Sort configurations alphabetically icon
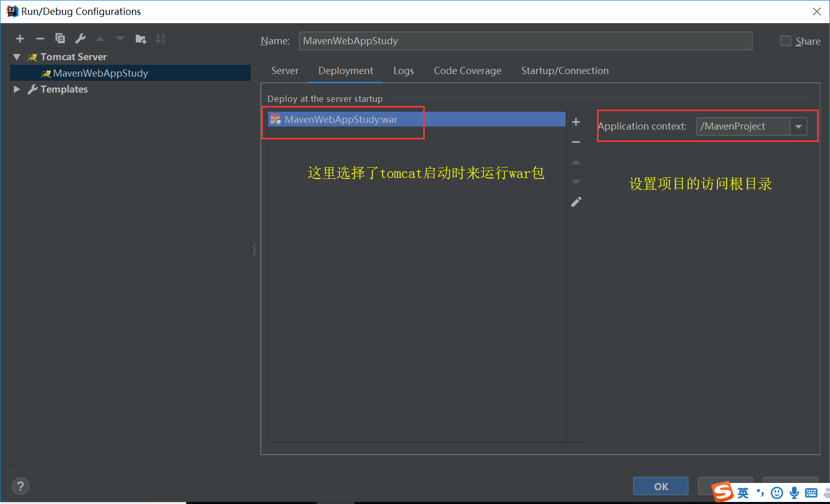 (160, 39)
